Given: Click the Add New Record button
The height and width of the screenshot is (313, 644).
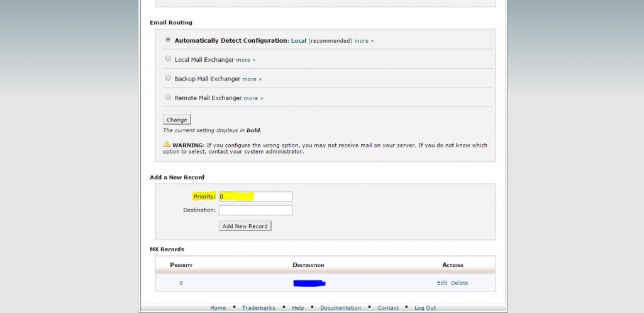Looking at the screenshot, I should [245, 226].
